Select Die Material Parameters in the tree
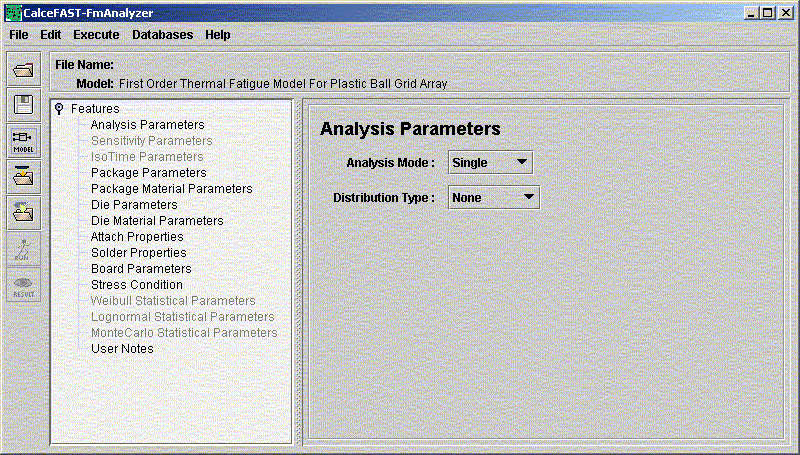Viewport: 800px width, 455px height. pos(157,221)
